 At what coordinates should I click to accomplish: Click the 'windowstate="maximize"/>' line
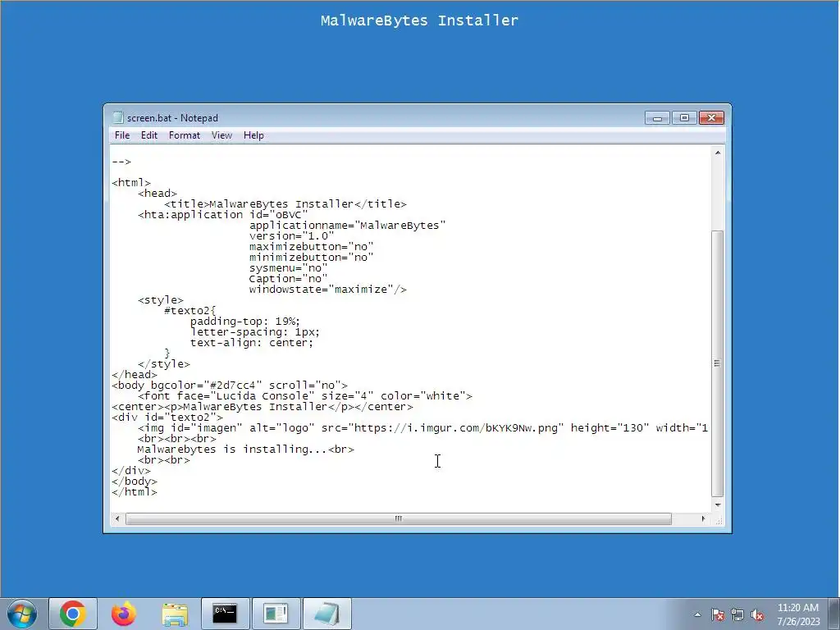pos(328,290)
